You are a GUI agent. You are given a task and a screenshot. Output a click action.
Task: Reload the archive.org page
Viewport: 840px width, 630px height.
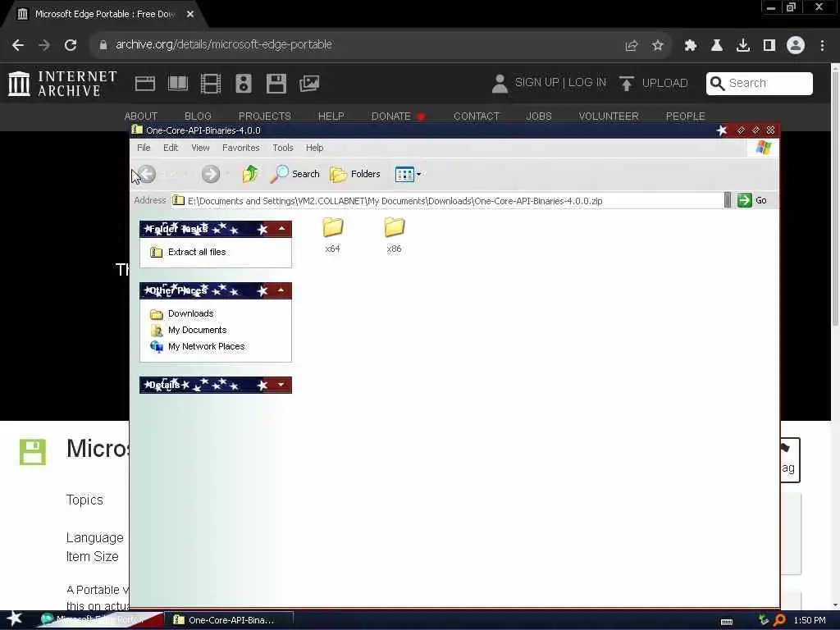click(x=71, y=45)
